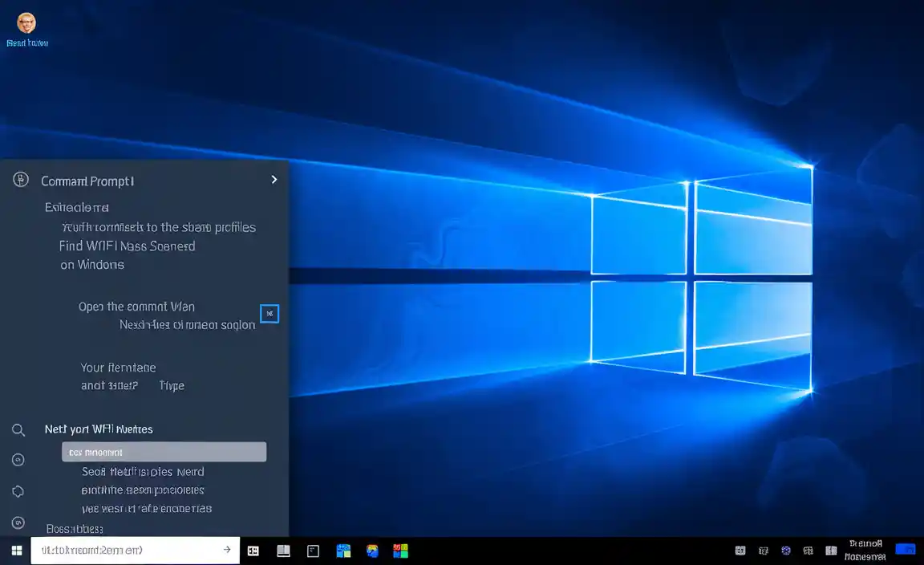
Task: Open the multicolor grid app on taskbar
Action: tap(400, 551)
